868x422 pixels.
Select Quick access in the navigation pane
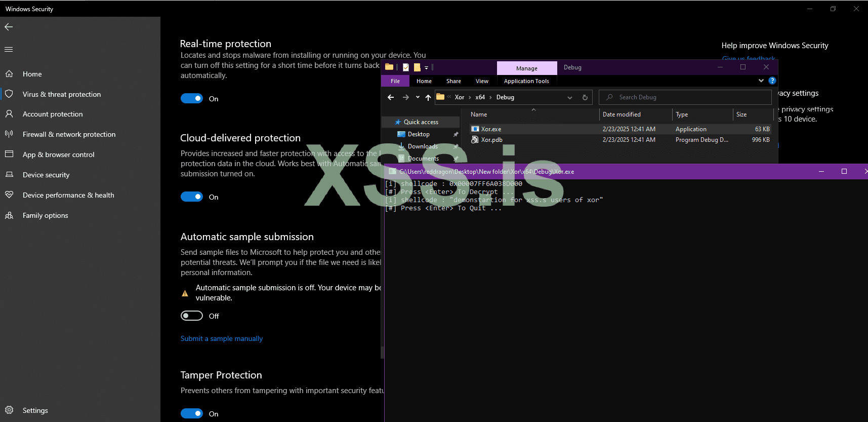(421, 122)
